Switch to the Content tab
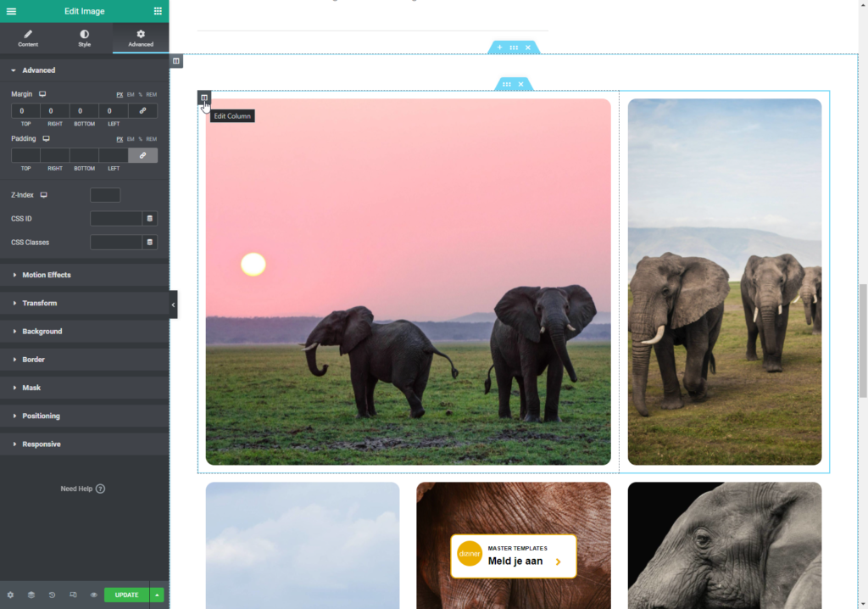 pos(28,38)
